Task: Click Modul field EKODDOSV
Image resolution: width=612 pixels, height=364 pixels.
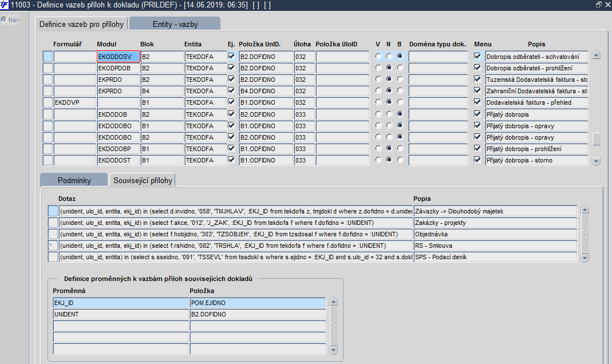Action: (119, 57)
